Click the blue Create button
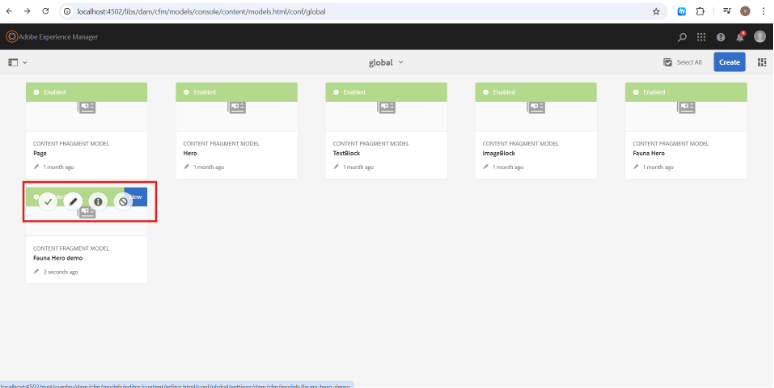The image size is (774, 388). pyautogui.click(x=729, y=62)
